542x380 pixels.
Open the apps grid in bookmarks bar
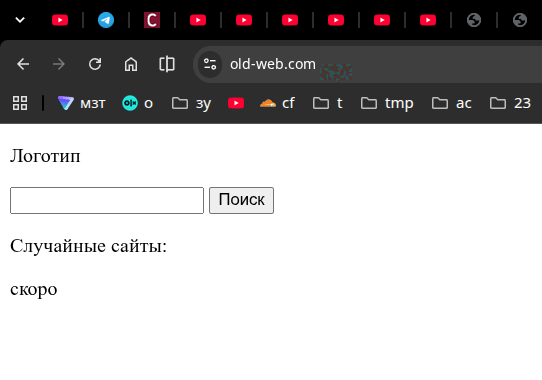(20, 103)
